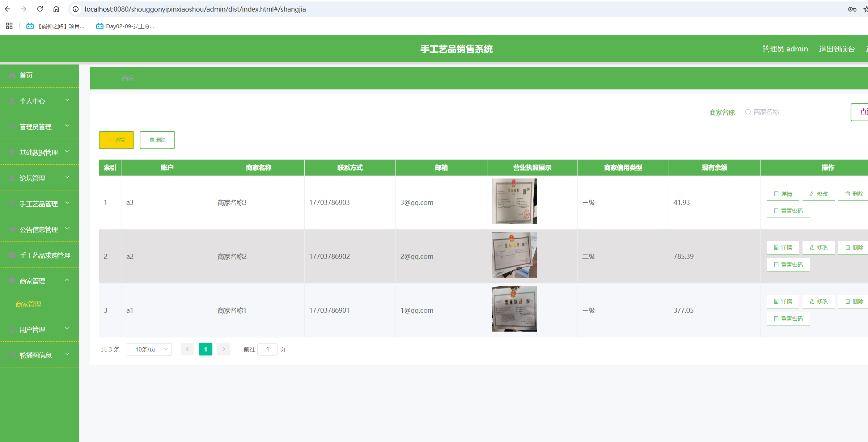Click the browser reload icon
This screenshot has height=442, width=868.
(x=40, y=9)
